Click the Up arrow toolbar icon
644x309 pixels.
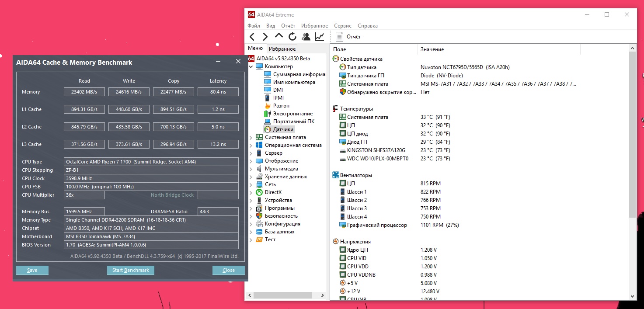pyautogui.click(x=279, y=37)
